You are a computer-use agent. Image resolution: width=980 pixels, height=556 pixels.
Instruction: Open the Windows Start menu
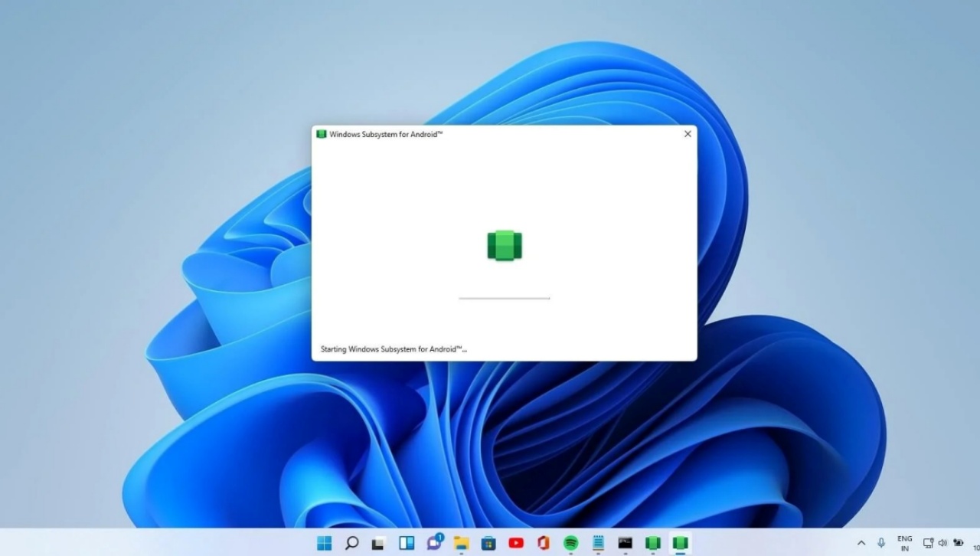pos(325,543)
